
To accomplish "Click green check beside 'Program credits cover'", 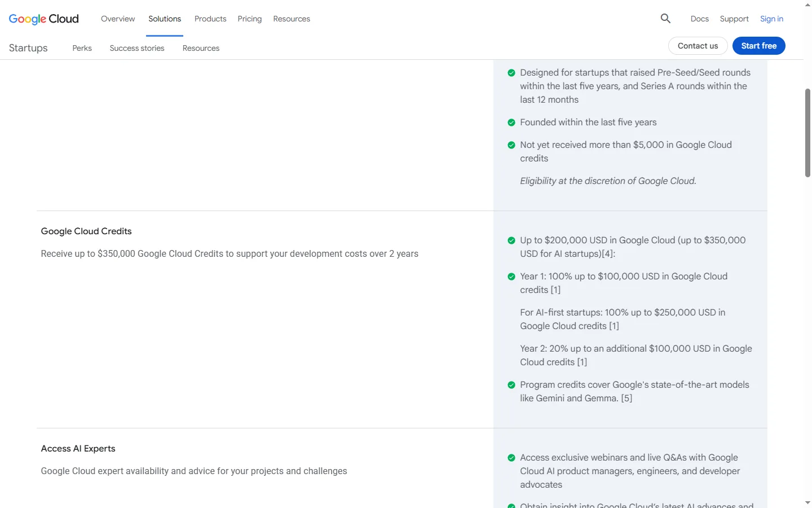I will [511, 385].
